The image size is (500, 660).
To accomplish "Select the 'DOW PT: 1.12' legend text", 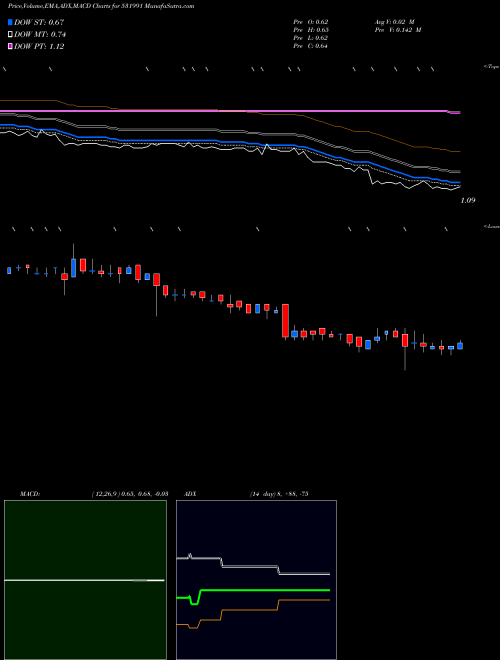I will tap(39, 47).
